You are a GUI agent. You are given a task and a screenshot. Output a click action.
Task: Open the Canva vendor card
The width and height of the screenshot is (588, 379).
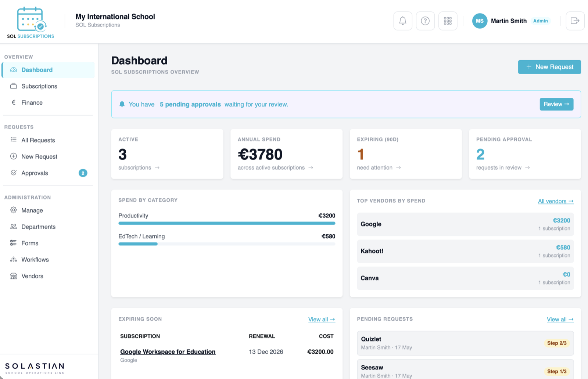[465, 278]
